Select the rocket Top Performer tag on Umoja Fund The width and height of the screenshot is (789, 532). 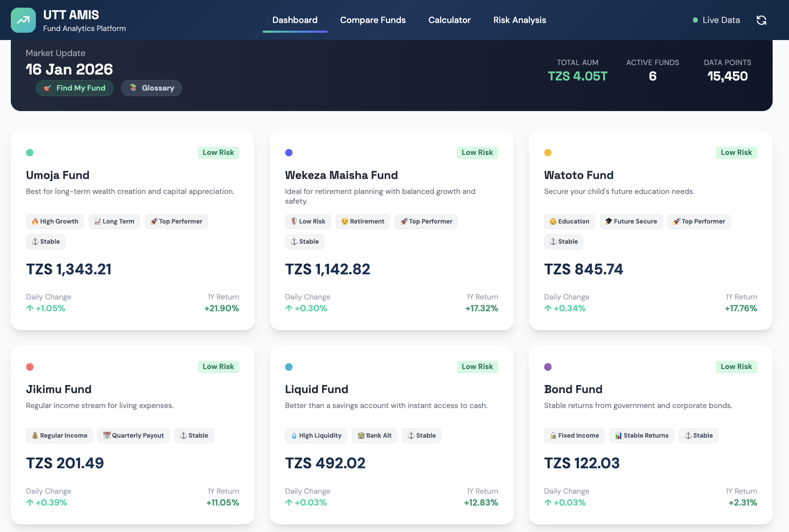coord(176,221)
